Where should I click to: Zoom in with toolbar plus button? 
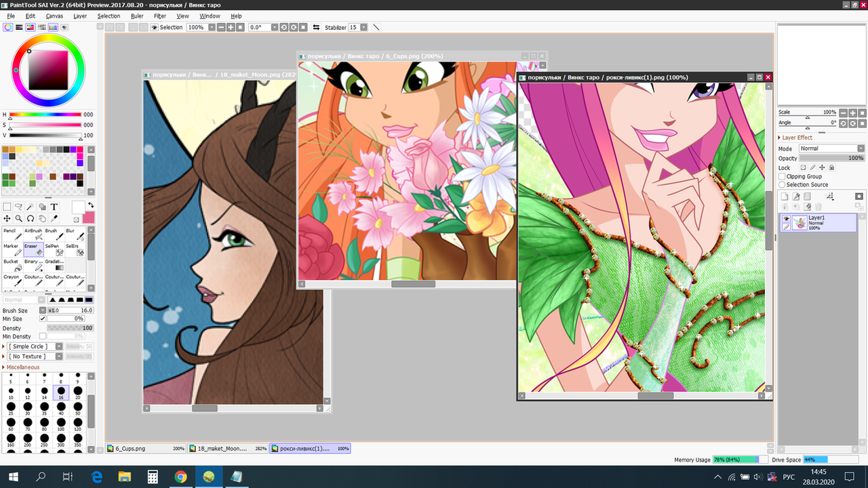click(x=231, y=28)
